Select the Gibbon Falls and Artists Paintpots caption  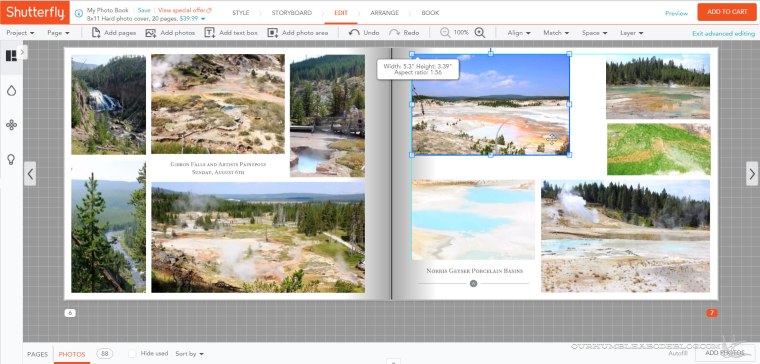[218, 168]
